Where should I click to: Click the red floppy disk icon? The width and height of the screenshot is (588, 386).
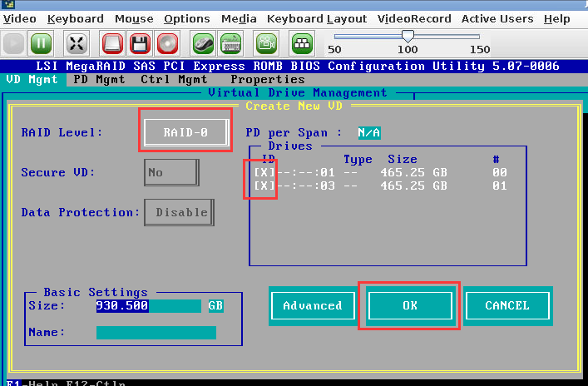click(141, 43)
